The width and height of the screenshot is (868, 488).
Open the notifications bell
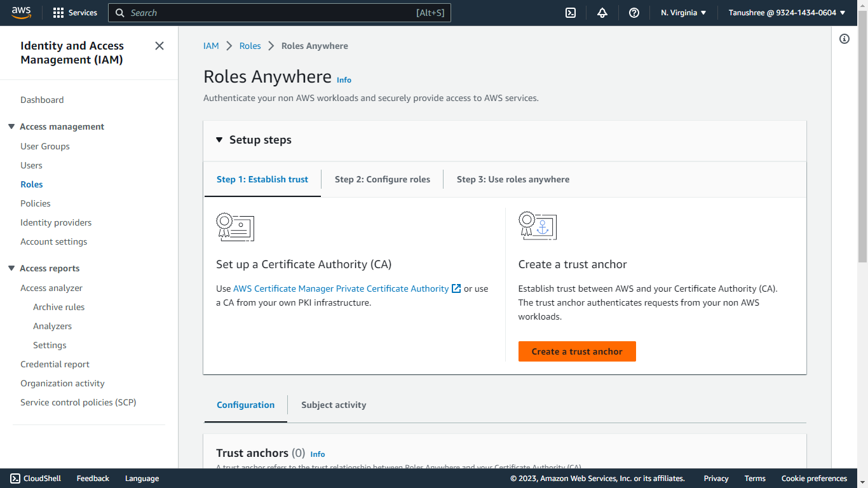[x=602, y=13]
